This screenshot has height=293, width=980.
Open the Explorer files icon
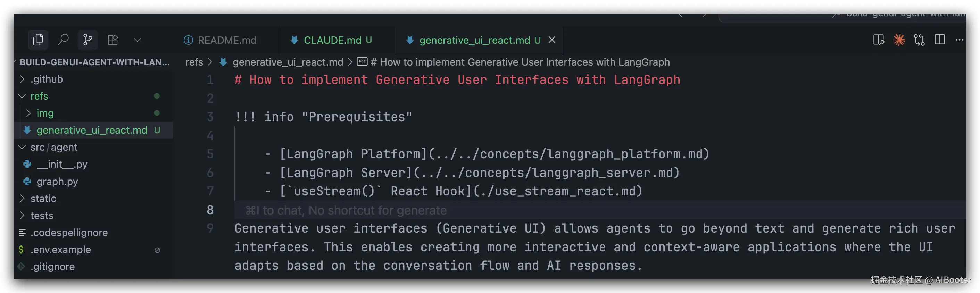[38, 40]
